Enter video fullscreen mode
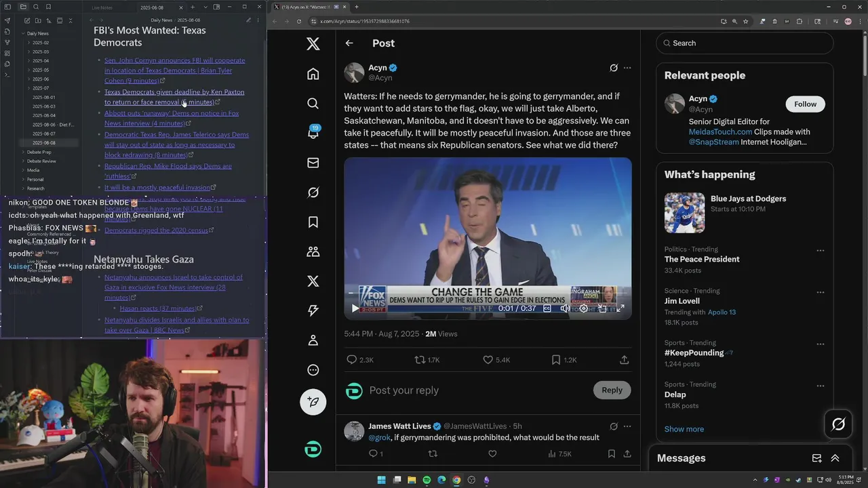 (620, 308)
